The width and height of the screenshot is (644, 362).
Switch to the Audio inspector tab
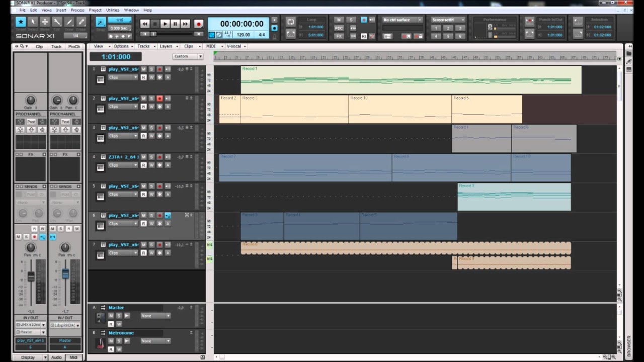tap(57, 357)
